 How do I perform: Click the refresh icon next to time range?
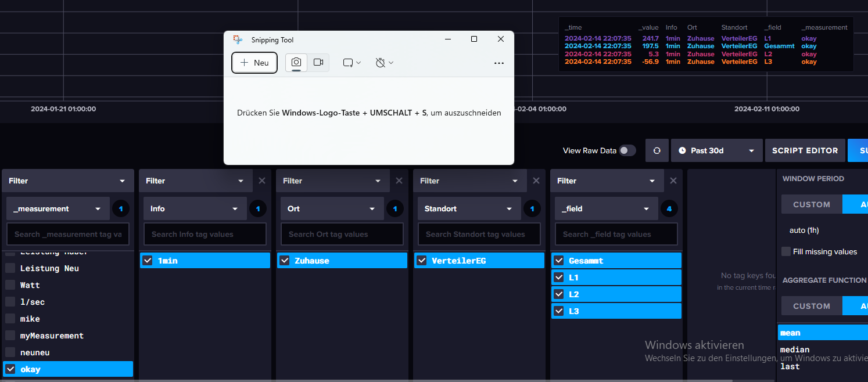657,150
